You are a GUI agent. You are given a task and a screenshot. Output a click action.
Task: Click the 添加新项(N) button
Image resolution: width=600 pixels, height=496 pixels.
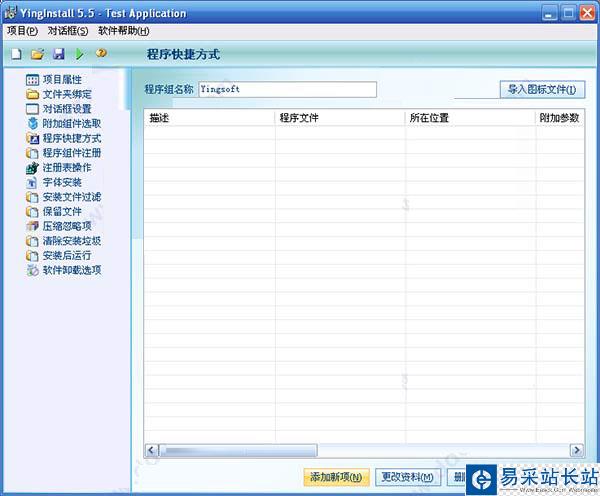click(x=336, y=477)
